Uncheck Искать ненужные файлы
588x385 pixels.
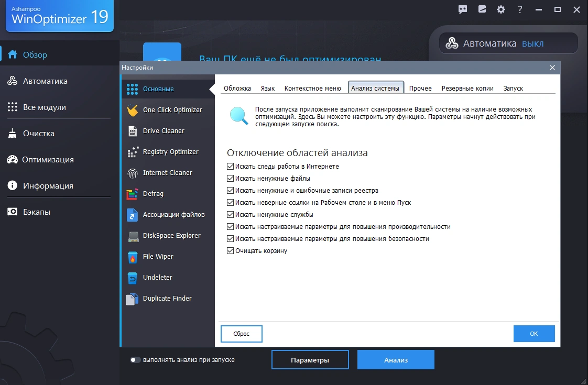(x=230, y=179)
